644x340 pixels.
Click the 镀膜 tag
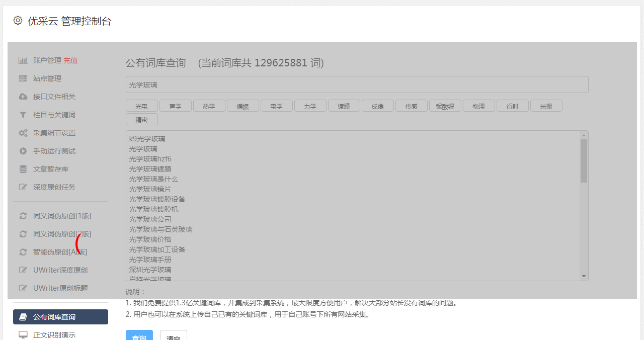(x=344, y=106)
